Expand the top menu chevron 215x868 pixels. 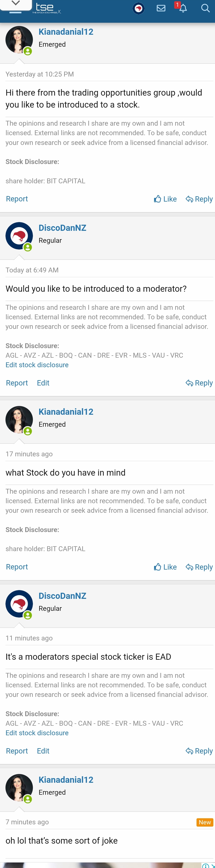[x=15, y=3]
